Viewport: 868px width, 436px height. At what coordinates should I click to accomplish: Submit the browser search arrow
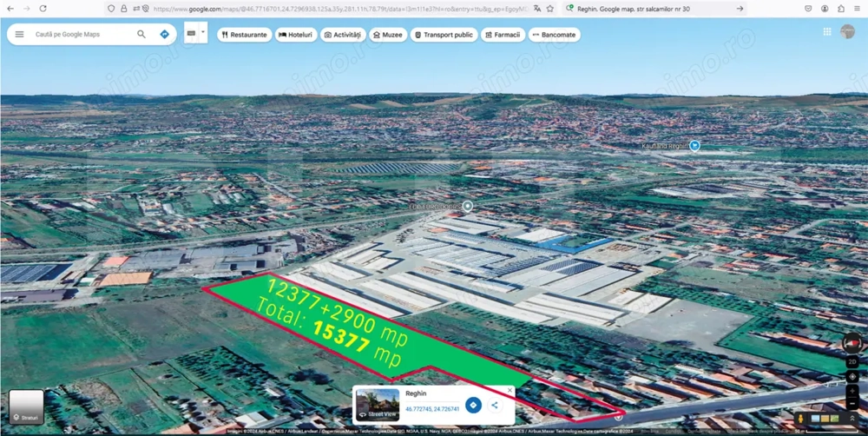pos(740,9)
